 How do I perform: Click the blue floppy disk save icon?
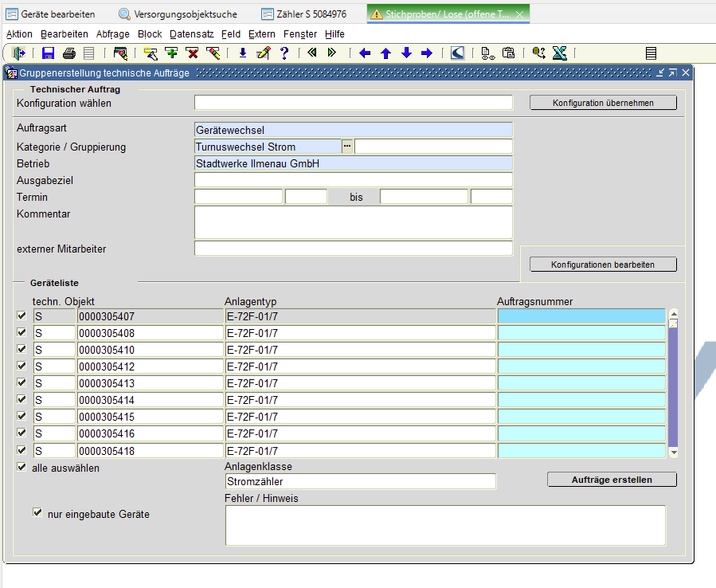[48, 53]
